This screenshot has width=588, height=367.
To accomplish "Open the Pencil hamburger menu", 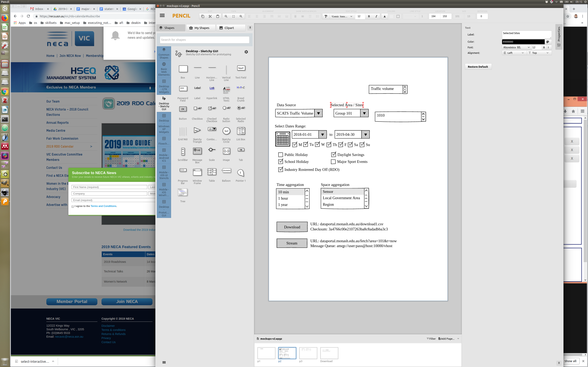I will tap(162, 15).
